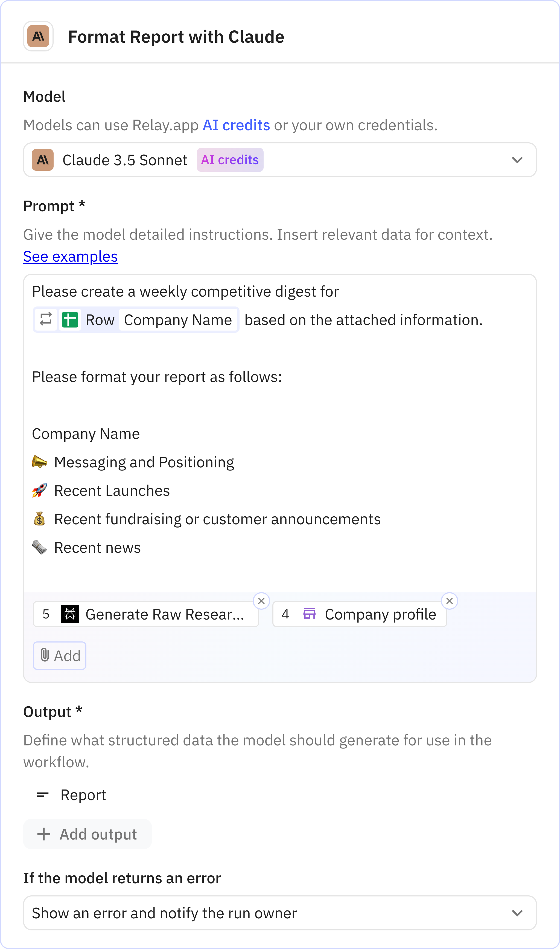Viewport: 560px width, 949px height.
Task: Click the Anthropic icon in the header
Action: point(38,36)
